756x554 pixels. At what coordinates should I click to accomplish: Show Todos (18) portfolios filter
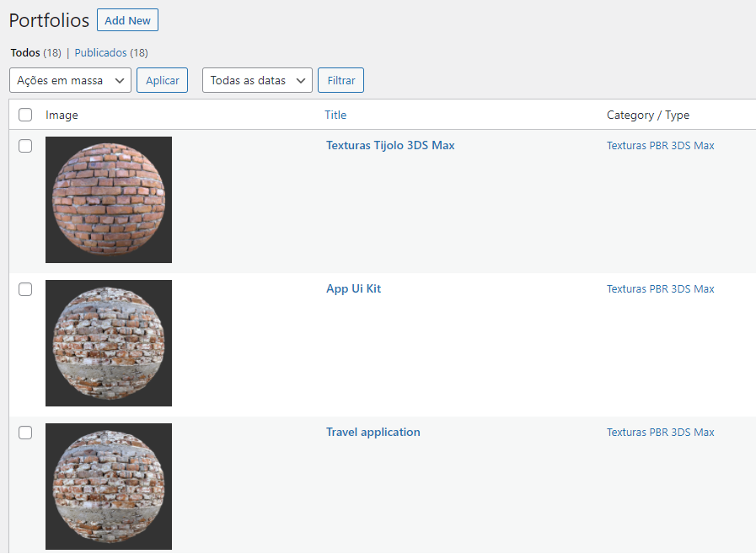pyautogui.click(x=35, y=52)
